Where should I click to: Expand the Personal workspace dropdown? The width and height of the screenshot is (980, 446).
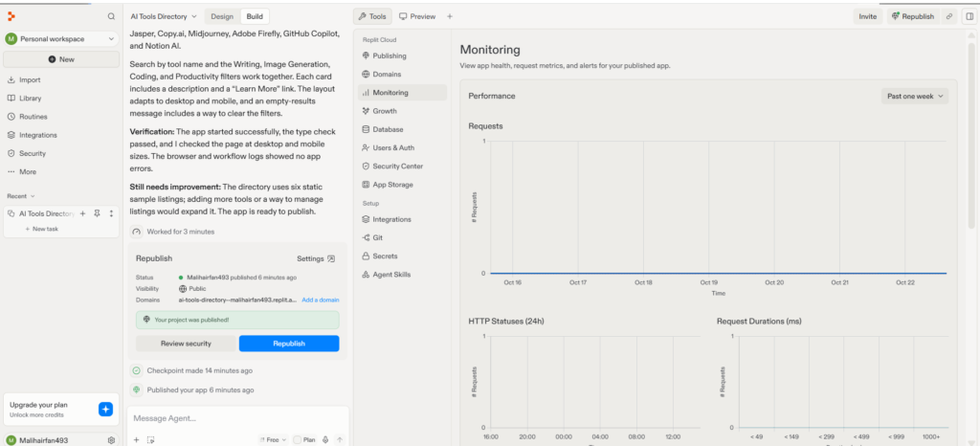tap(61, 38)
